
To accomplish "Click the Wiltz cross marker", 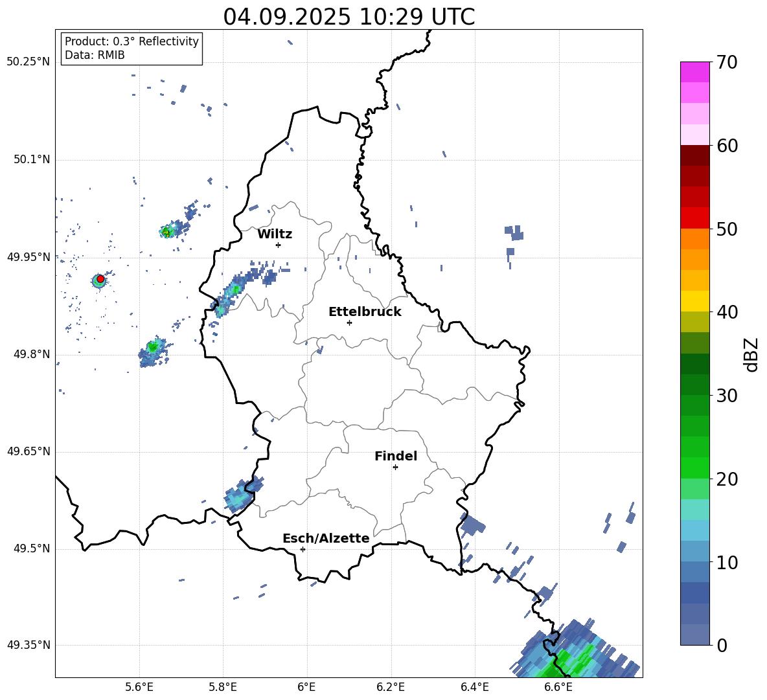I will [278, 245].
